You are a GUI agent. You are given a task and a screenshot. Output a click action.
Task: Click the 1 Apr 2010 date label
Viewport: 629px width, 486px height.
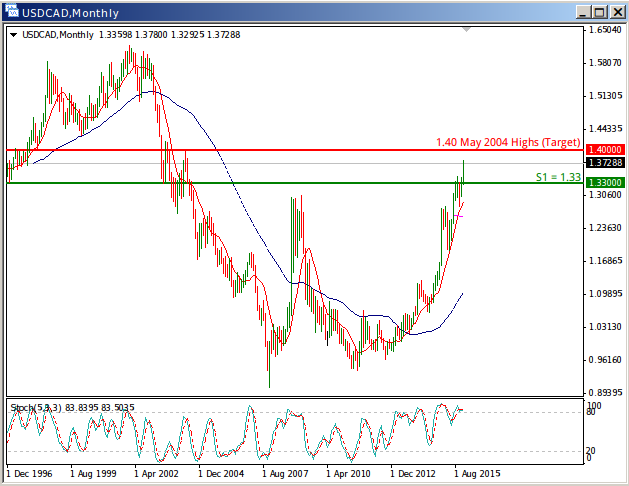(349, 474)
